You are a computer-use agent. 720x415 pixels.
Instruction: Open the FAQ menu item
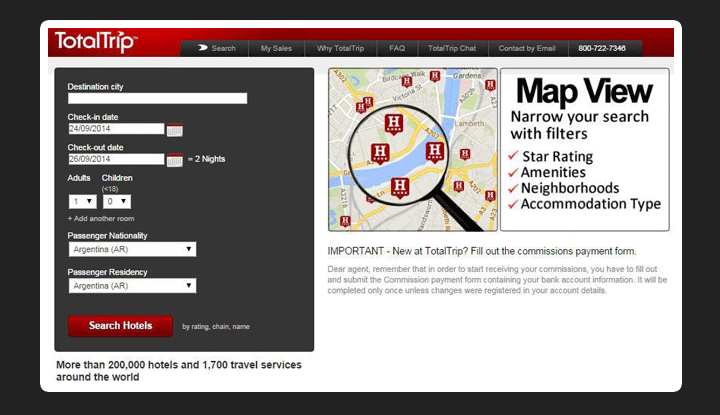point(397,48)
